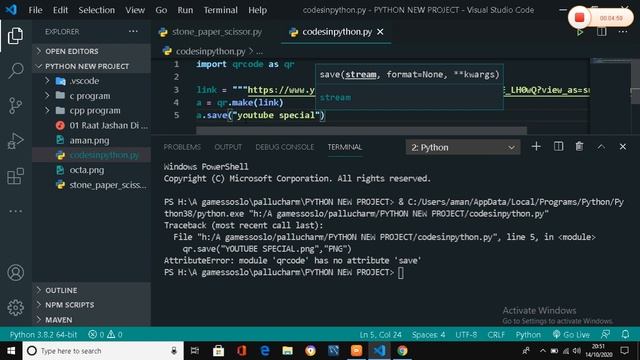Select the Terminal panel tab
The height and width of the screenshot is (360, 640).
(344, 147)
